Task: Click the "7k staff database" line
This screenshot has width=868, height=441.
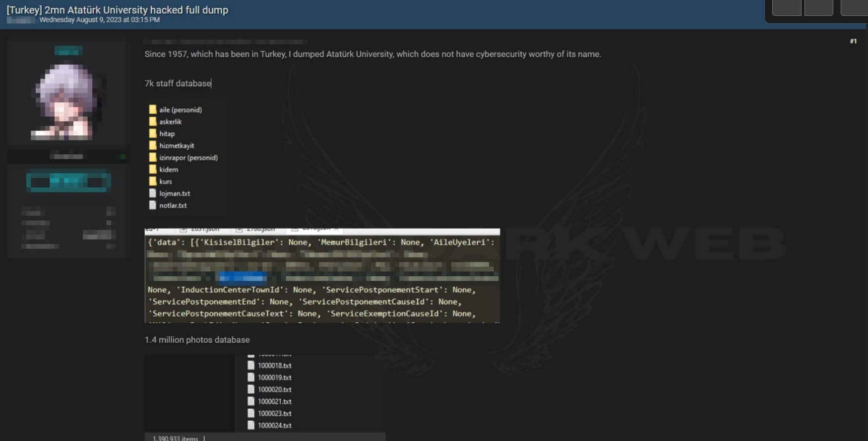Action: pyautogui.click(x=178, y=83)
